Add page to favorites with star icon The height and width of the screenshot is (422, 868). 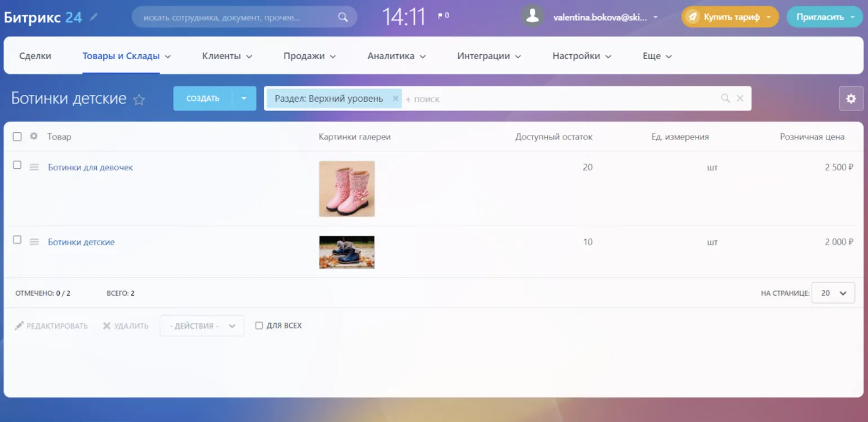pos(139,100)
